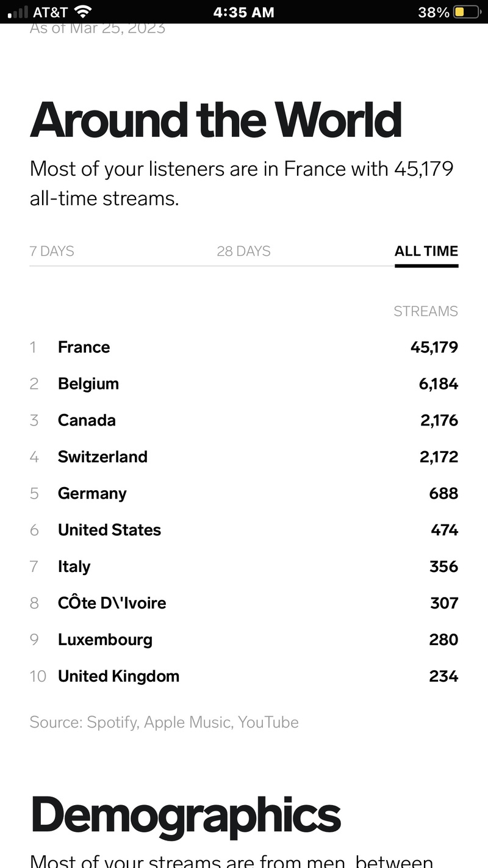The width and height of the screenshot is (488, 868).
Task: Select the All Time tab
Action: [426, 251]
